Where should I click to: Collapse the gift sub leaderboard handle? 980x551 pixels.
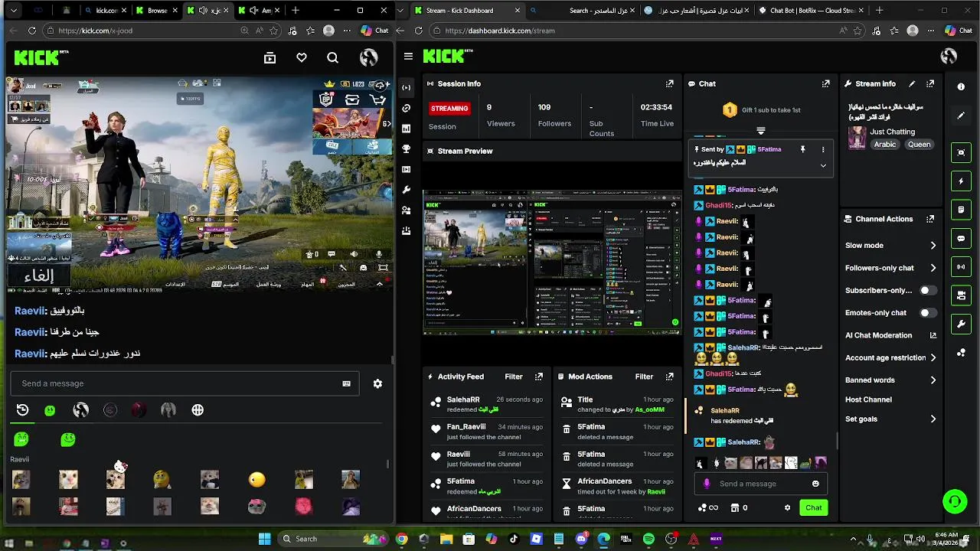tap(760, 131)
